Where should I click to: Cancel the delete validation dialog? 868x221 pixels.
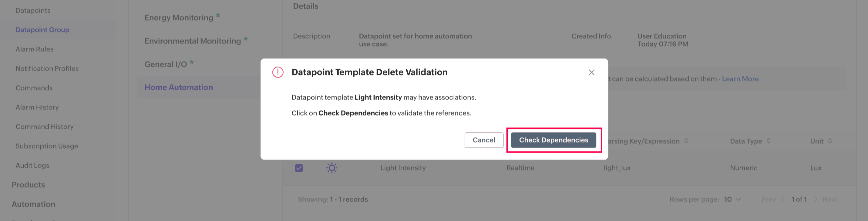[483, 140]
